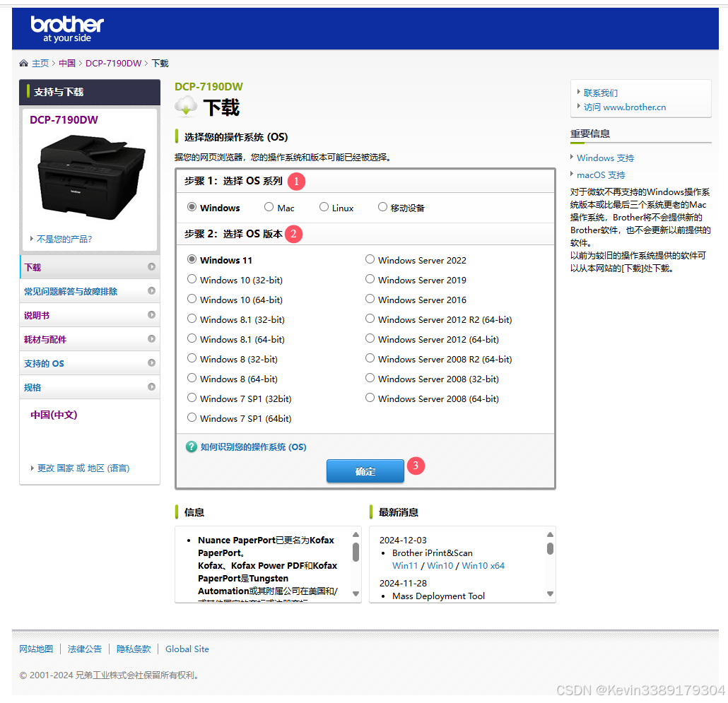Choose Windows 8 (32-bit) option
Image resolution: width=728 pixels, height=703 pixels.
pyautogui.click(x=192, y=358)
